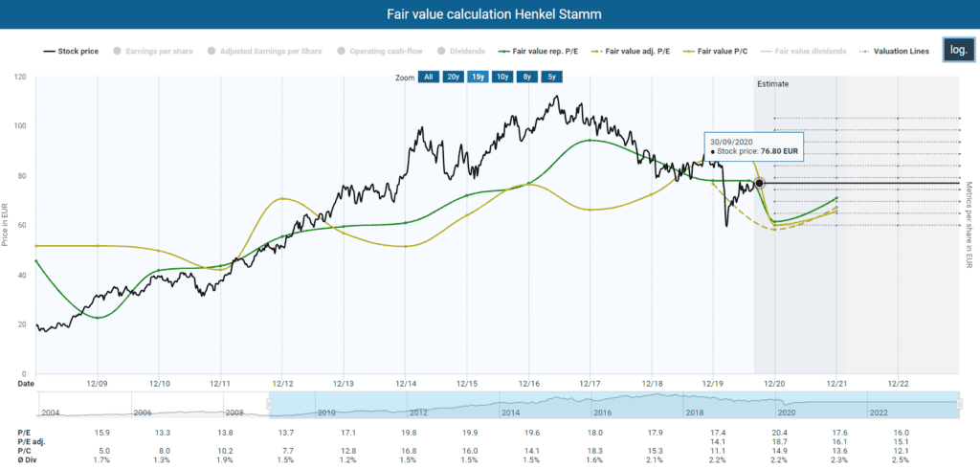Set zoom to All

[428, 77]
